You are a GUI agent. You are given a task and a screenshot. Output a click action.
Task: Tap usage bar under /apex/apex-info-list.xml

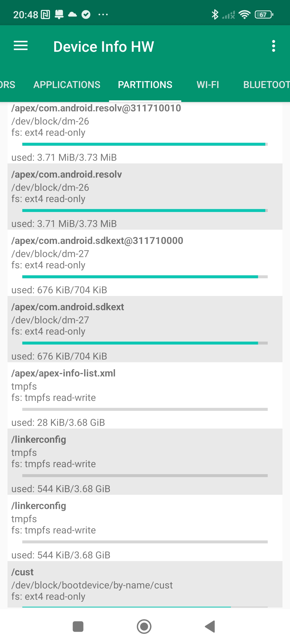[x=145, y=409]
